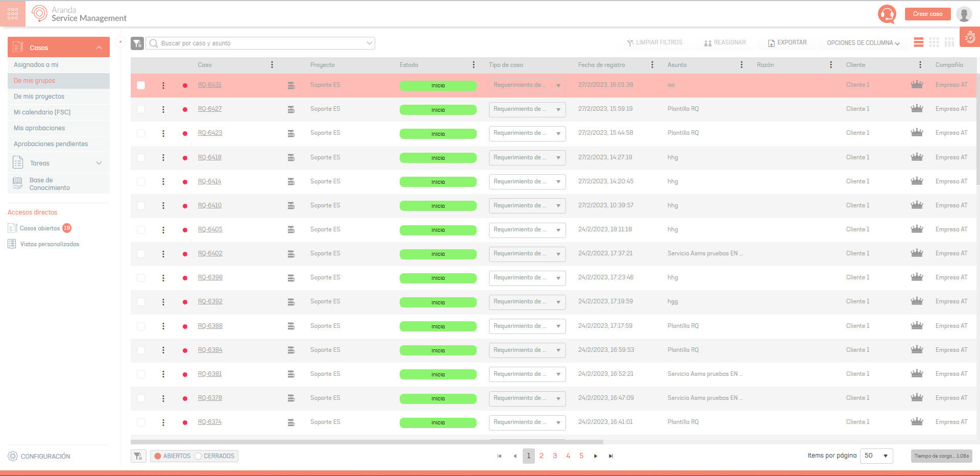Click the Crear caso button
This screenshot has height=476, width=980.
tap(927, 14)
